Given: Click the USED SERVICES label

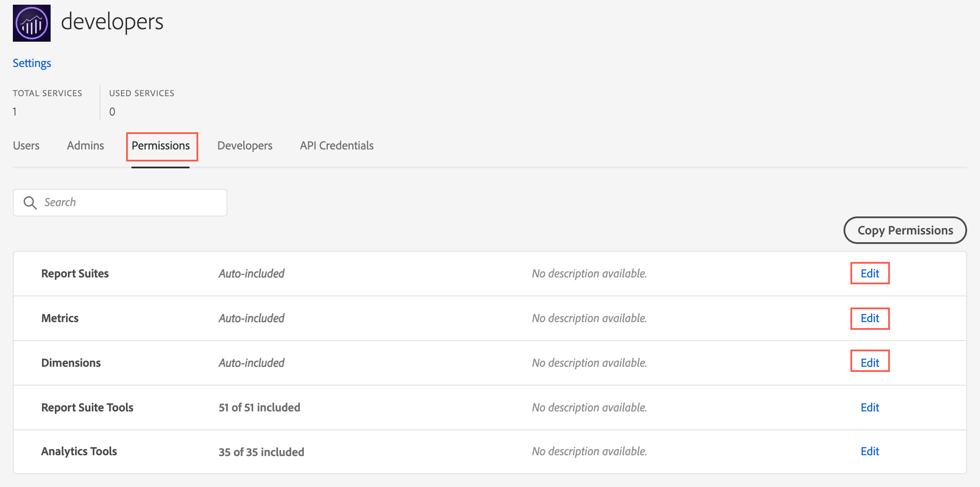Looking at the screenshot, I should [x=142, y=93].
